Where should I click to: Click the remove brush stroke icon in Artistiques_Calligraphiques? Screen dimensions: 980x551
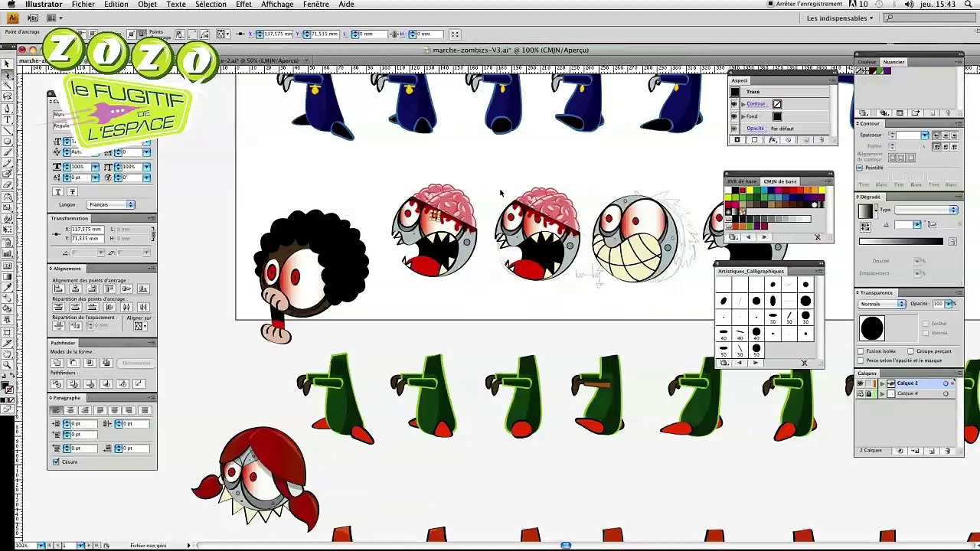point(804,363)
